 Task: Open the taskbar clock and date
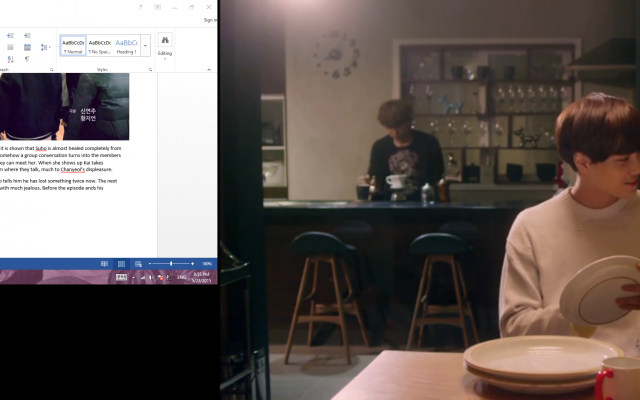pos(202,278)
